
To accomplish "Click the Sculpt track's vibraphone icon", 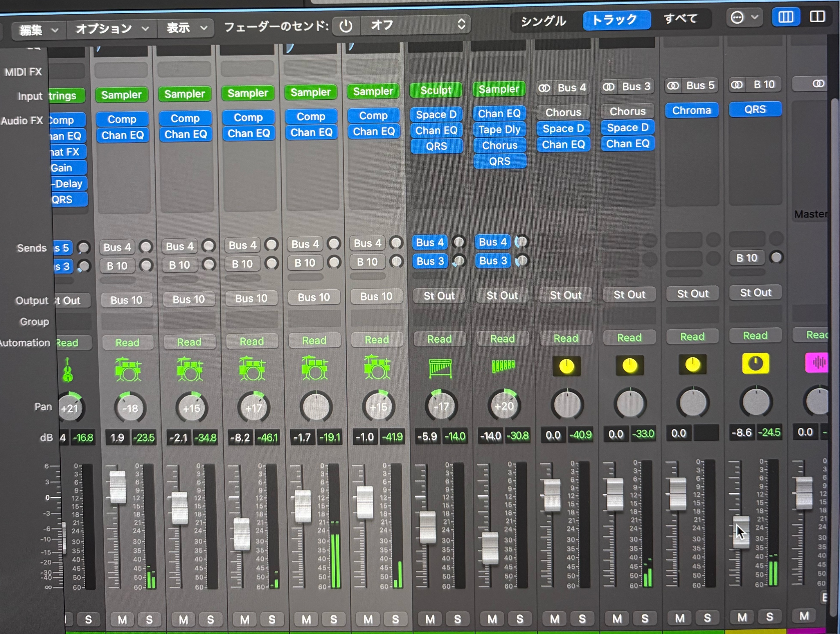I will [x=440, y=368].
